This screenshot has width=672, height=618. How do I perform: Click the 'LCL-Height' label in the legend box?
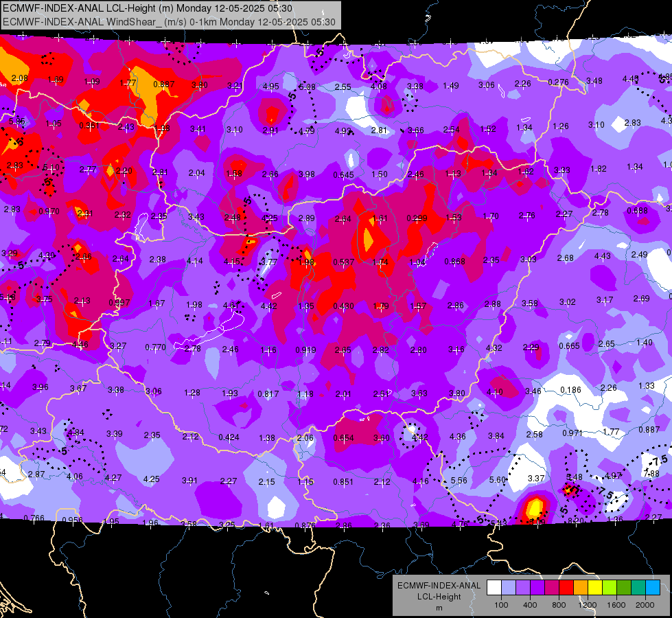tap(439, 597)
